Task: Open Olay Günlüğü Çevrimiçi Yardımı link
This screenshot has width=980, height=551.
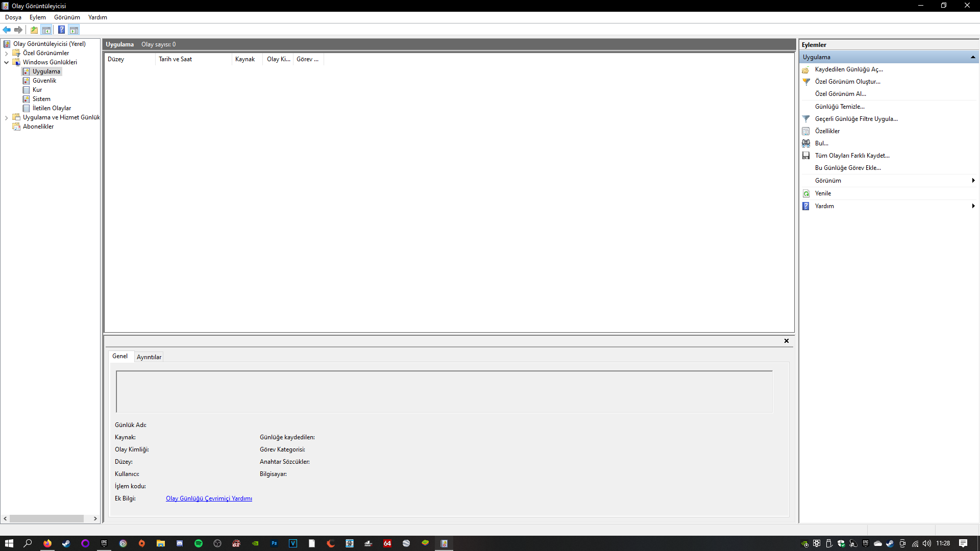Action: tap(209, 498)
